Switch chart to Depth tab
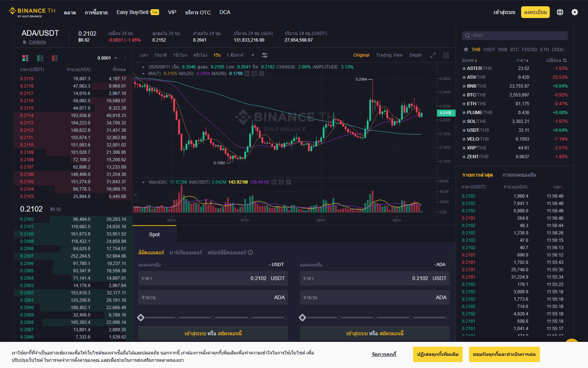Image resolution: width=588 pixels, height=368 pixels. (x=416, y=55)
